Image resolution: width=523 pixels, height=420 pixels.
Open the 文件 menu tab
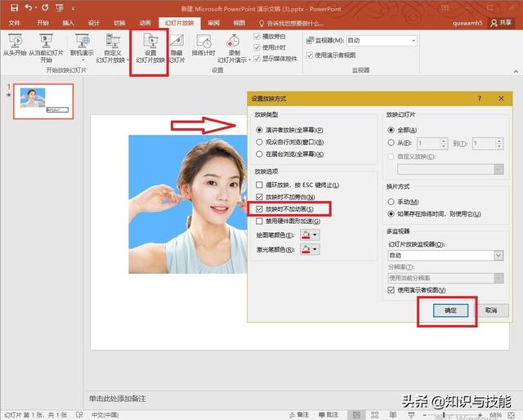(x=15, y=23)
